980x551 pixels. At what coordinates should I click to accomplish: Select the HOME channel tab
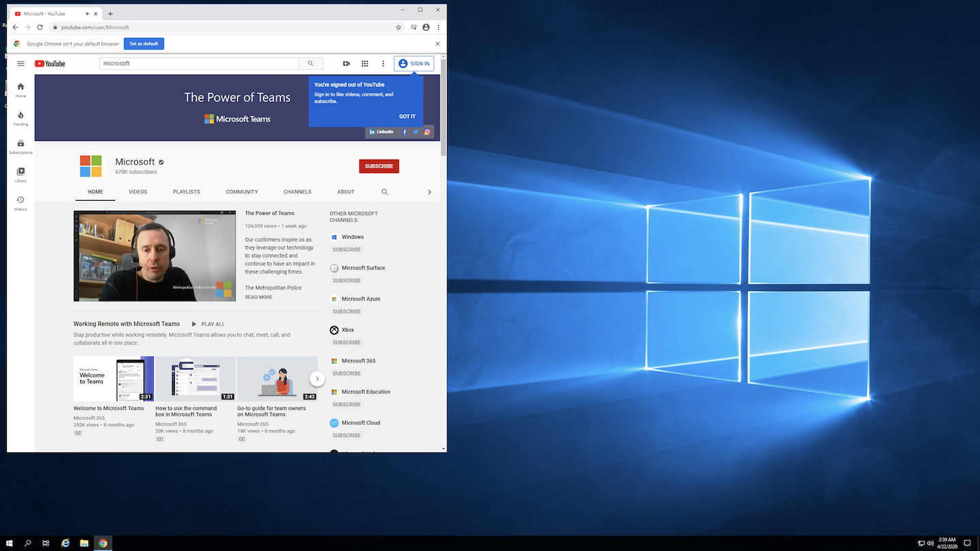[95, 192]
